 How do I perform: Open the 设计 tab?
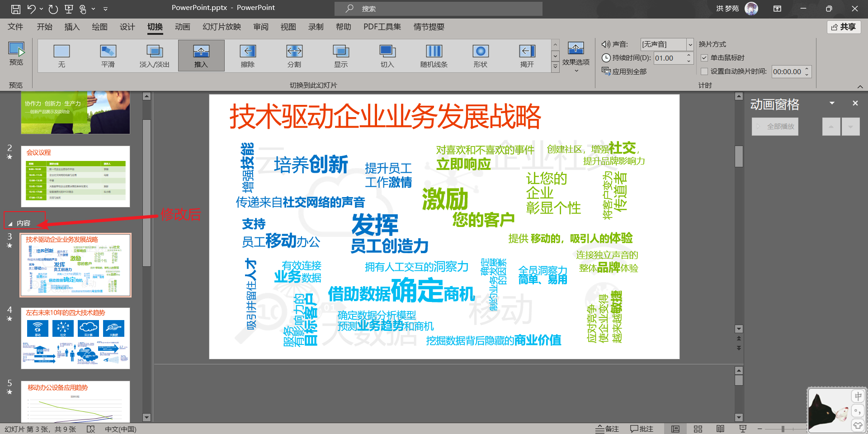coord(127,27)
